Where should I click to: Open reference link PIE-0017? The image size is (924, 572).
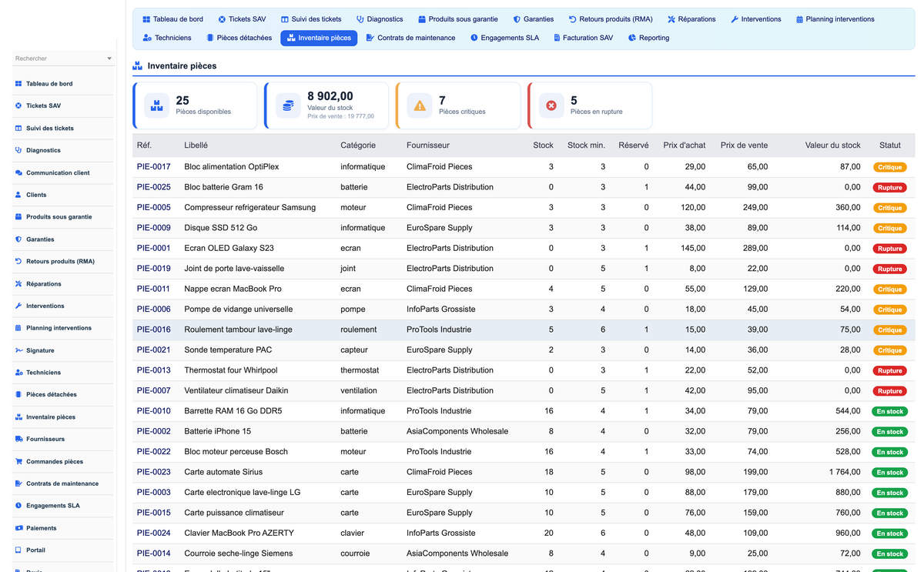click(x=154, y=167)
